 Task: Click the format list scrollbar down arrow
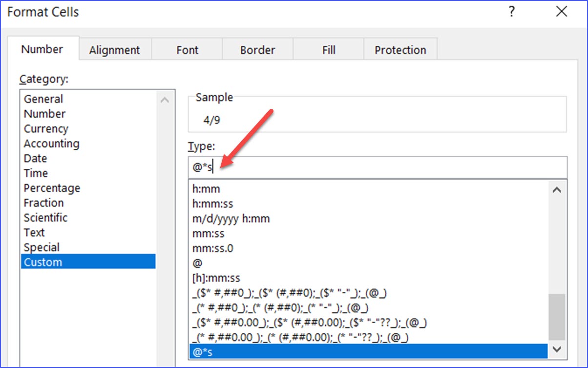(x=557, y=349)
